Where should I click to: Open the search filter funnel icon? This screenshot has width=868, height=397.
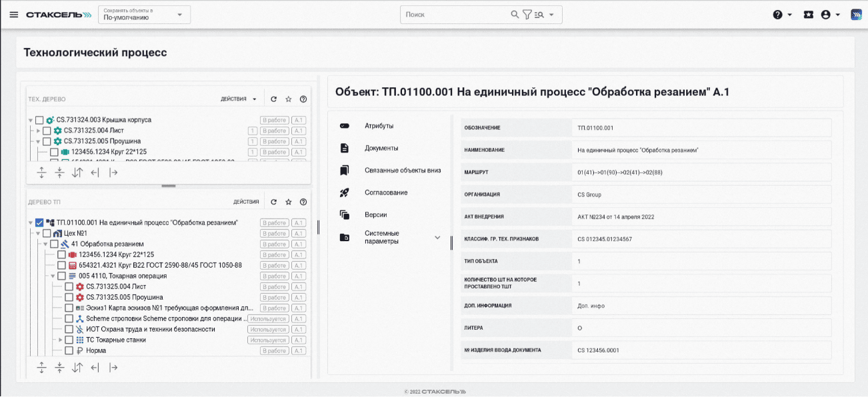coord(527,15)
